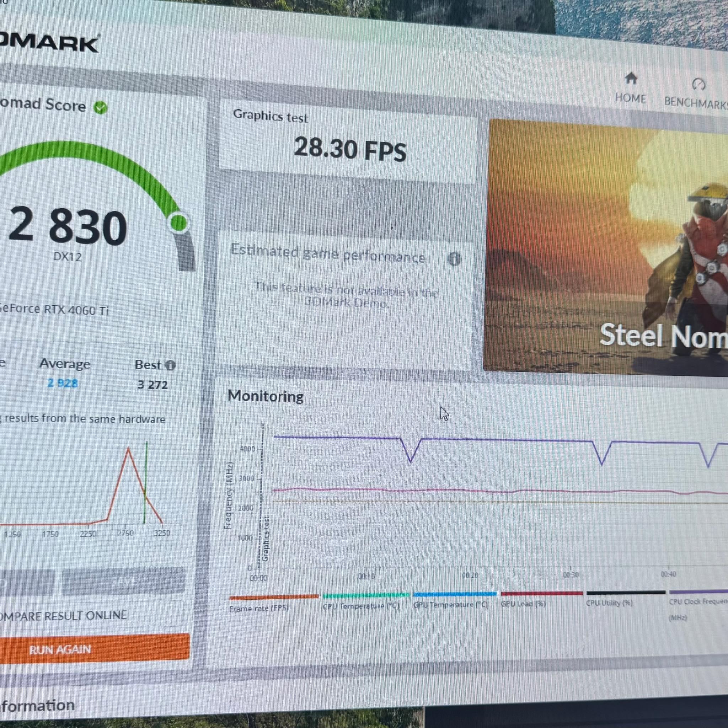Screen dimensions: 728x728
Task: Click the blue average score 2 928
Action: (x=63, y=383)
